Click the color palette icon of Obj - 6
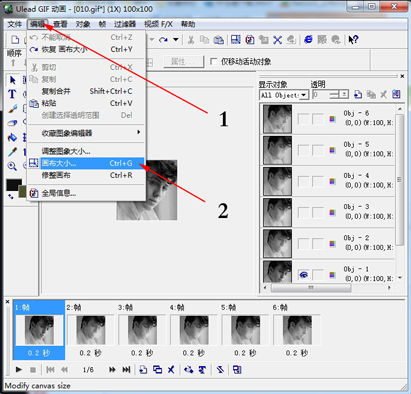 pos(332,119)
